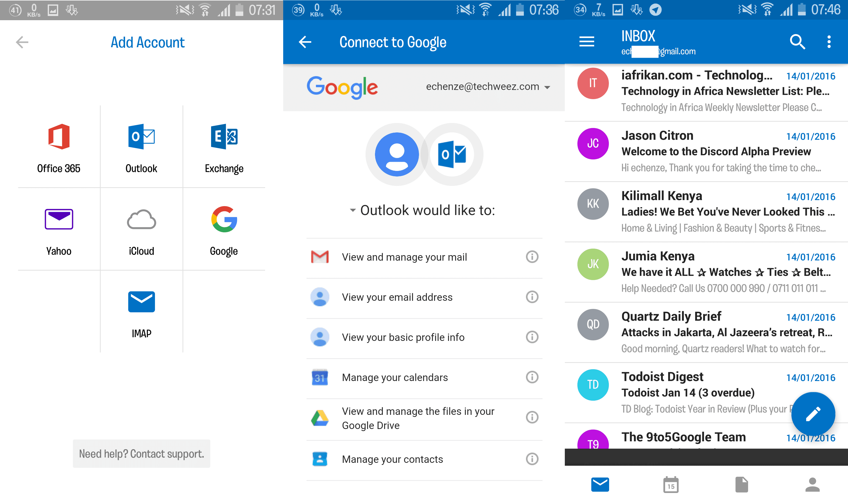Tap the JK sender avatar
Image resolution: width=848 pixels, height=504 pixels.
[593, 264]
